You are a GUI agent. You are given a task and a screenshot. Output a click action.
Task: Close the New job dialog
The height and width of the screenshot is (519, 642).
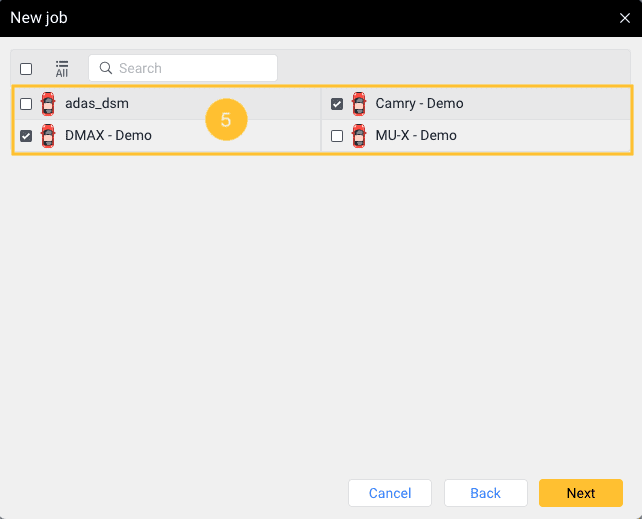(x=625, y=18)
